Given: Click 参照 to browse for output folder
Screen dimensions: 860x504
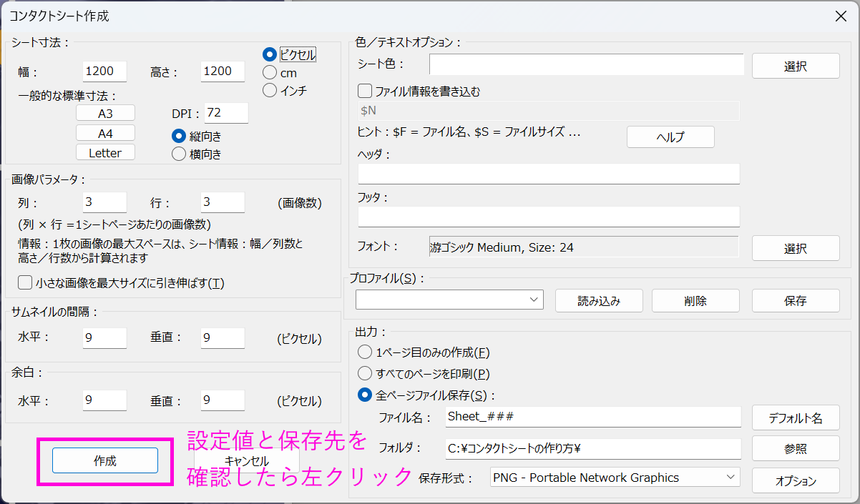Looking at the screenshot, I should [x=795, y=448].
